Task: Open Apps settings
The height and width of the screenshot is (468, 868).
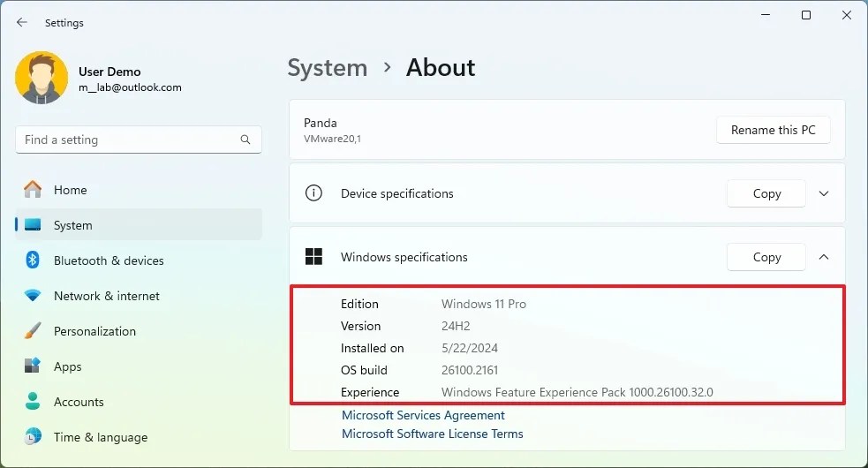Action: pyautogui.click(x=139, y=366)
